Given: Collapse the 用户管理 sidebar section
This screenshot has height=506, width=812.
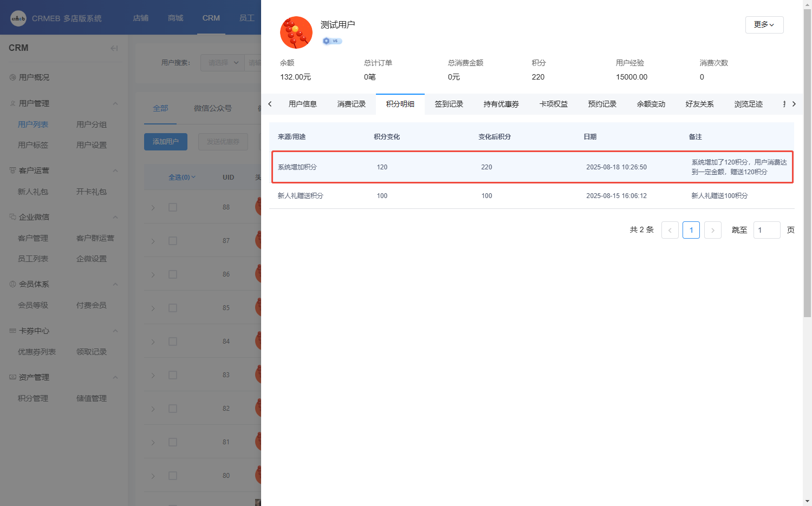Looking at the screenshot, I should point(115,103).
